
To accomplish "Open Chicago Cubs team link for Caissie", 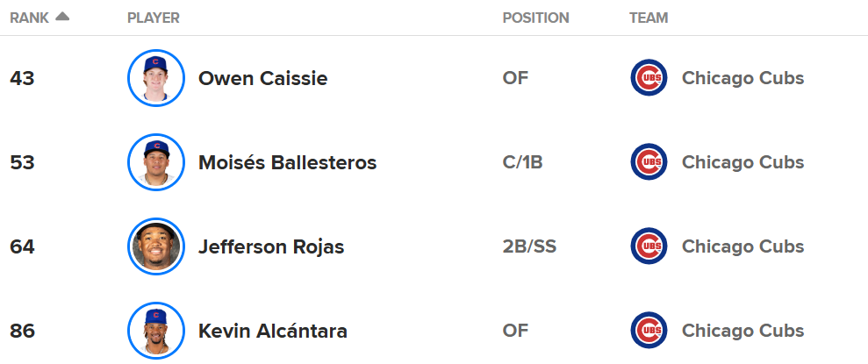I will (742, 78).
